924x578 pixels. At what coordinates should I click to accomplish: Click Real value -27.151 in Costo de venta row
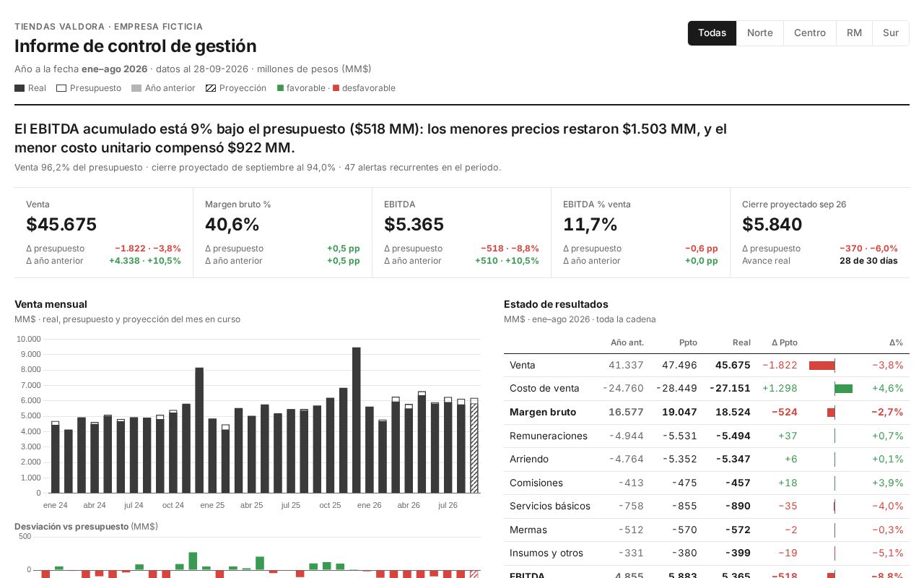click(730, 389)
